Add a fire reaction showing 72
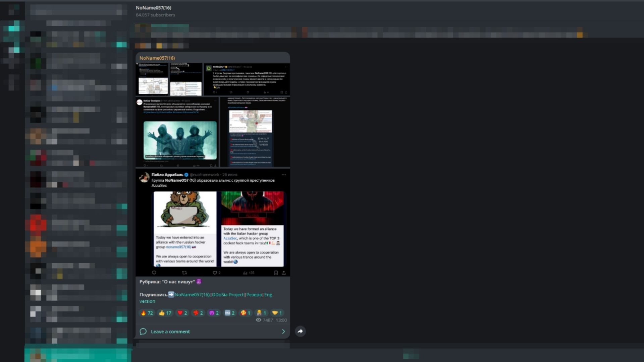 point(147,313)
